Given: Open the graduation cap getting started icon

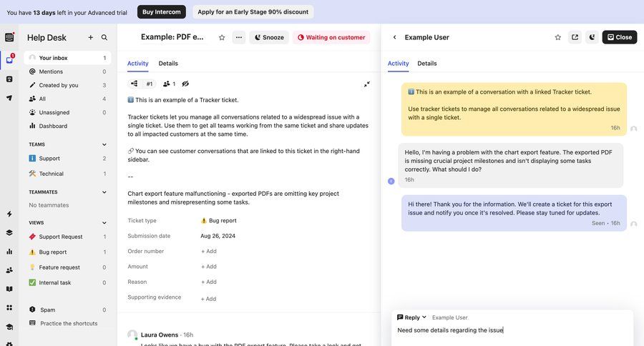Looking at the screenshot, I should 9,327.
